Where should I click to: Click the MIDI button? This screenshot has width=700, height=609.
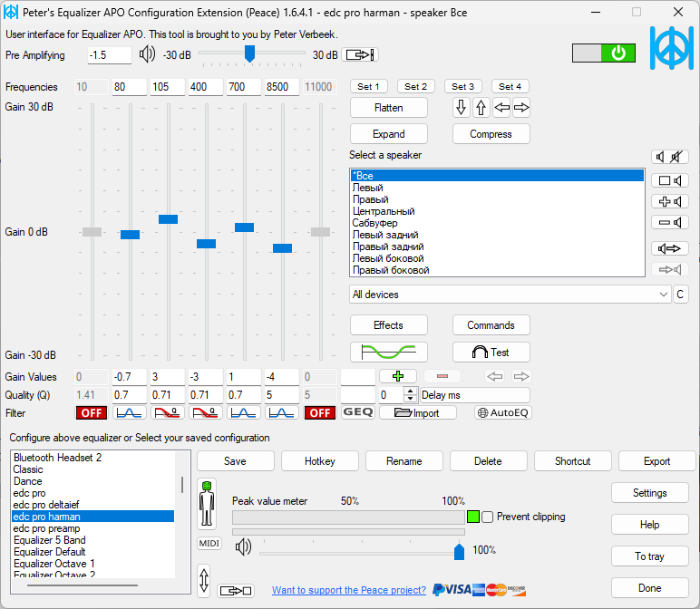(209, 543)
